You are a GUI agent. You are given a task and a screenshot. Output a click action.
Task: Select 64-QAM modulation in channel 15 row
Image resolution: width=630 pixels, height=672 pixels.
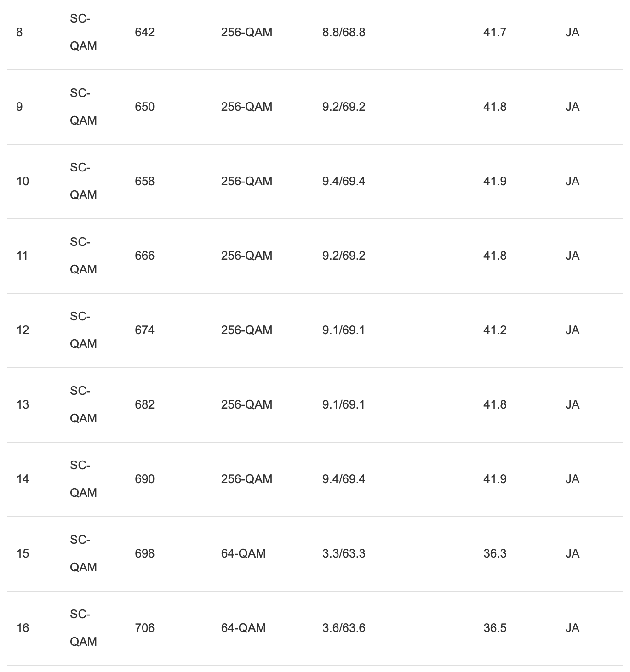[243, 553]
